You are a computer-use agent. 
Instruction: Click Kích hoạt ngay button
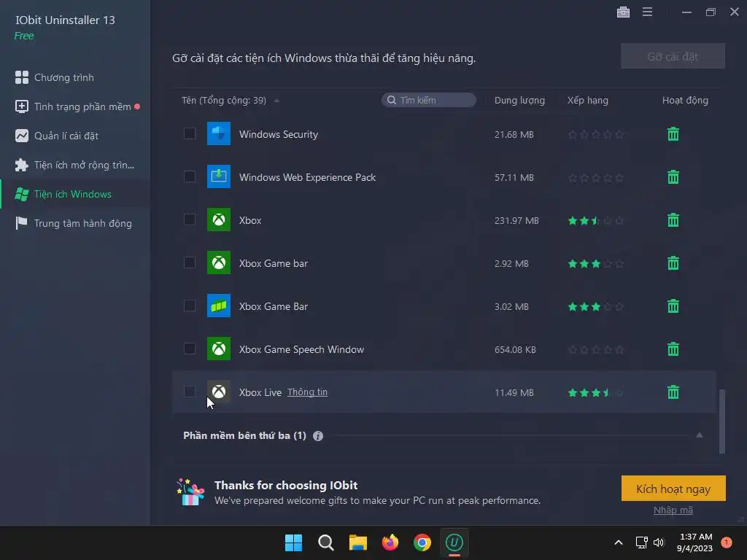tap(673, 489)
